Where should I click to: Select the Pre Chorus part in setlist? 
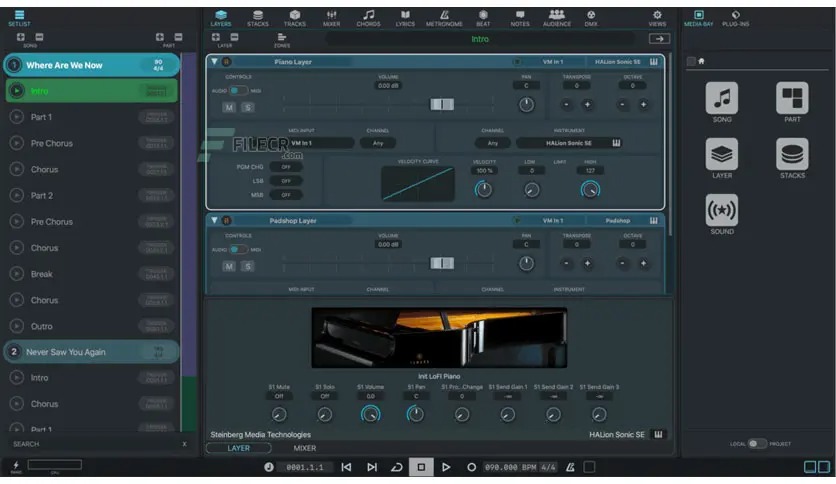pyautogui.click(x=52, y=143)
